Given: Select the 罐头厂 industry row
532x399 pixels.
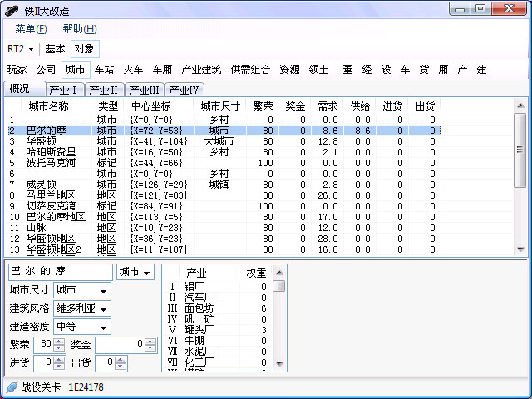Looking at the screenshot, I should [x=218, y=330].
